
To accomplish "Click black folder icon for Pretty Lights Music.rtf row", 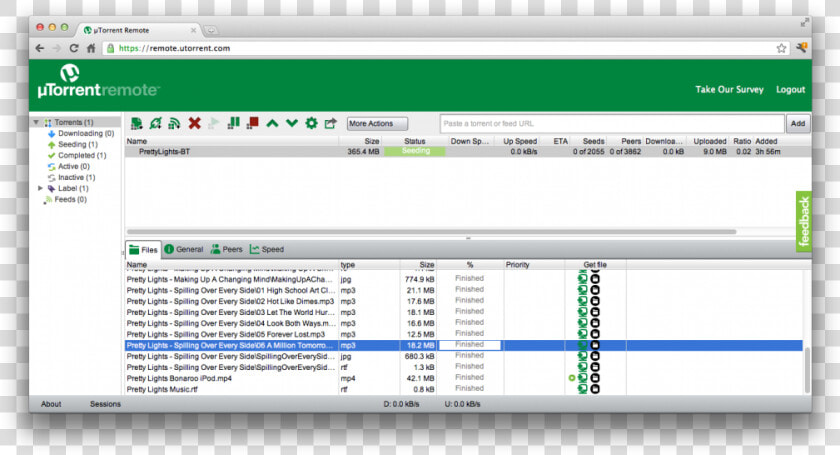I will (595, 389).
